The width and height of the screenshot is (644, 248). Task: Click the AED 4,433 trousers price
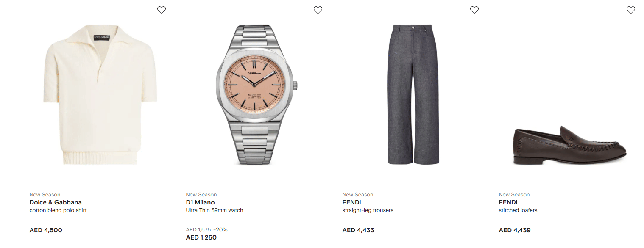pyautogui.click(x=358, y=230)
